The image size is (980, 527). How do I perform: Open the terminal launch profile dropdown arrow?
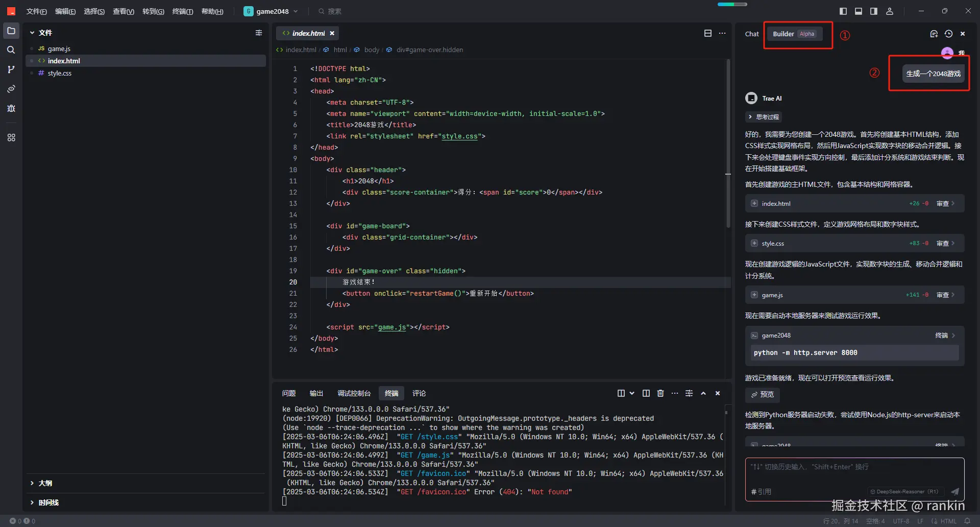click(632, 393)
